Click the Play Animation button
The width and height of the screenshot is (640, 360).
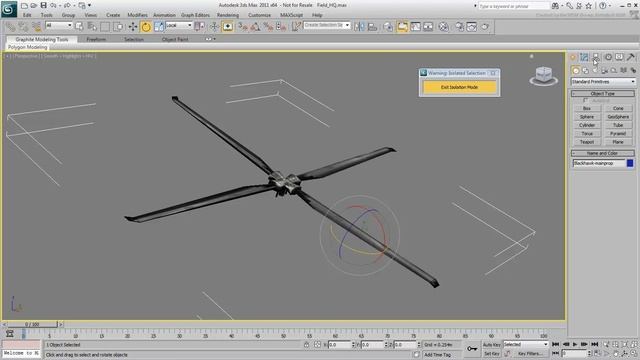575,344
